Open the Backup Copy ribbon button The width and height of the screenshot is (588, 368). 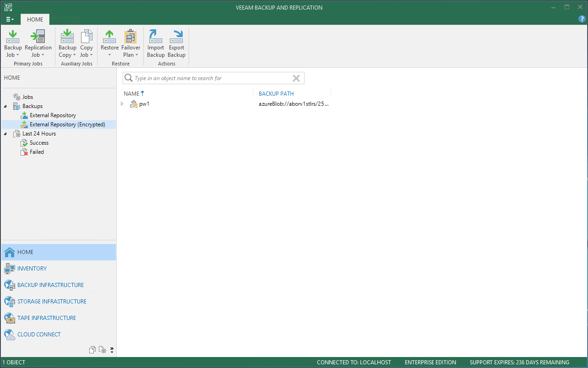(x=67, y=44)
